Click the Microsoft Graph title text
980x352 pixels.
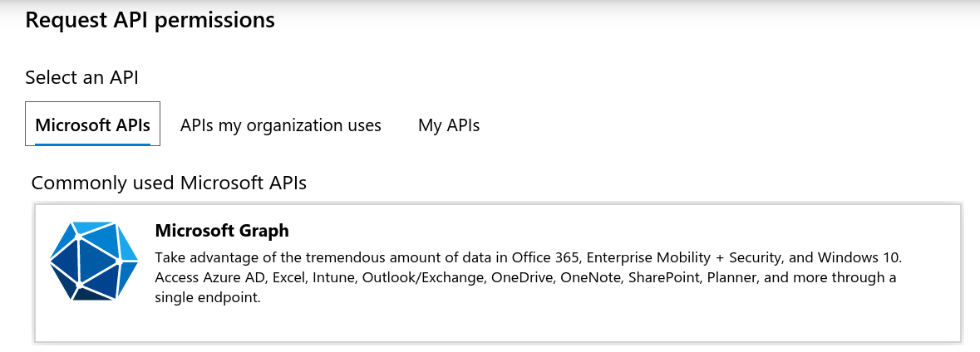(x=222, y=231)
